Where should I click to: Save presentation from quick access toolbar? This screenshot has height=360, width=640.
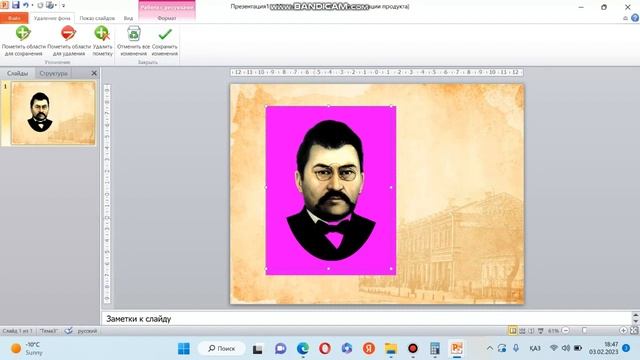[x=16, y=5]
